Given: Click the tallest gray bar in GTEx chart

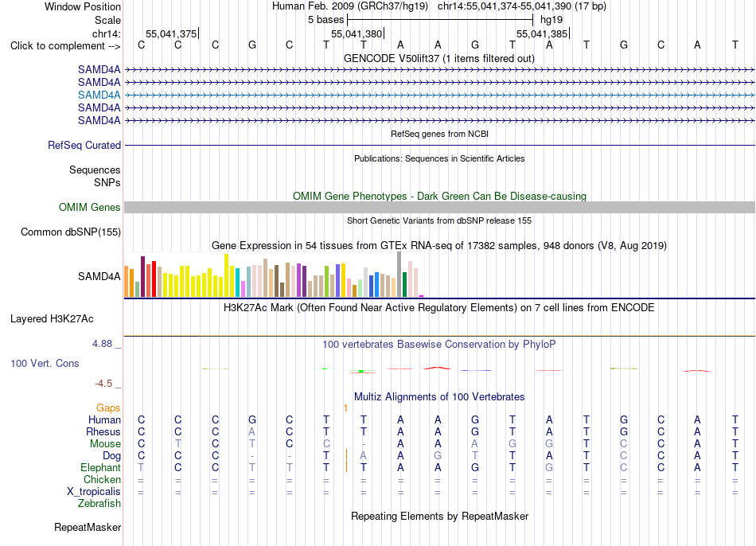Looking at the screenshot, I should [399, 275].
